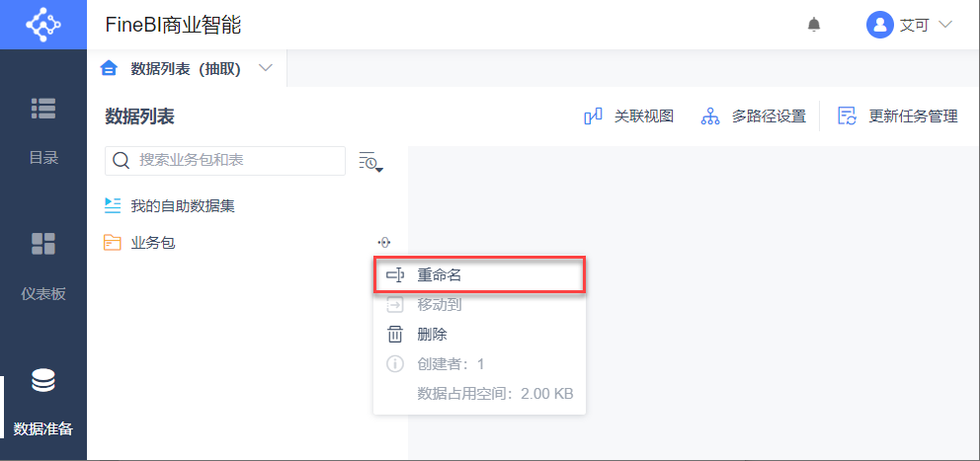Open the notification bell

814,25
